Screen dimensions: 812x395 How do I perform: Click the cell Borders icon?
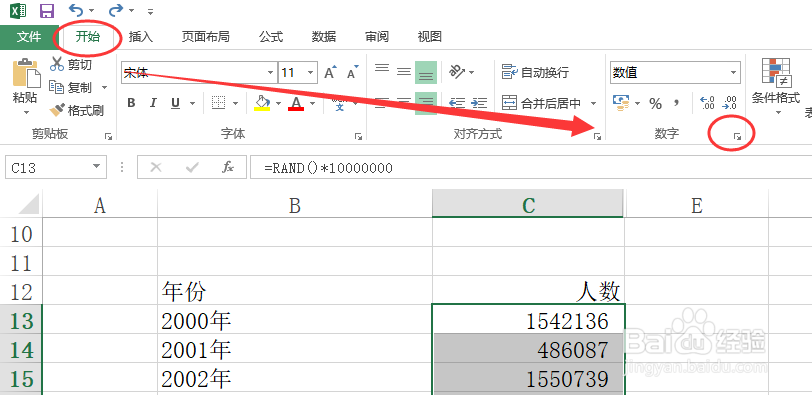click(219, 103)
